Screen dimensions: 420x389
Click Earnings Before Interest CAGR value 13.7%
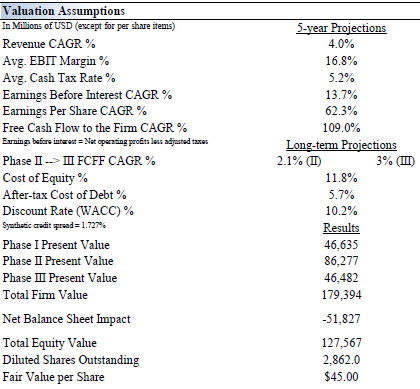pos(341,95)
